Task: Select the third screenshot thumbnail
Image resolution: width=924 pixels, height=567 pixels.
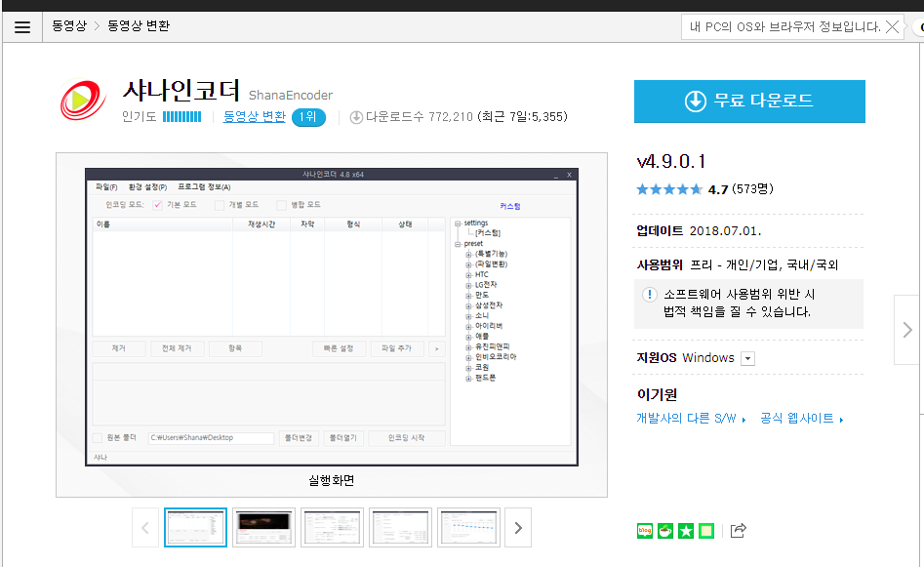Action: click(x=333, y=528)
